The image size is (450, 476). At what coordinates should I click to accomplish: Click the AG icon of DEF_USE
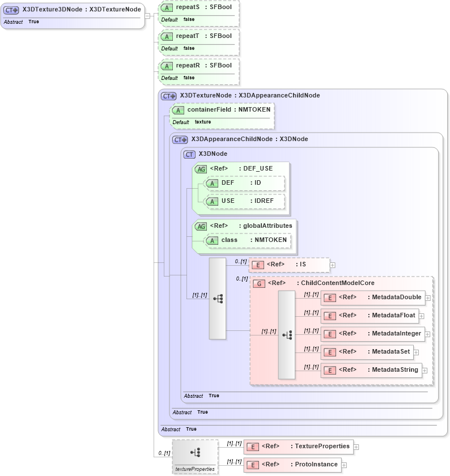[x=201, y=169]
